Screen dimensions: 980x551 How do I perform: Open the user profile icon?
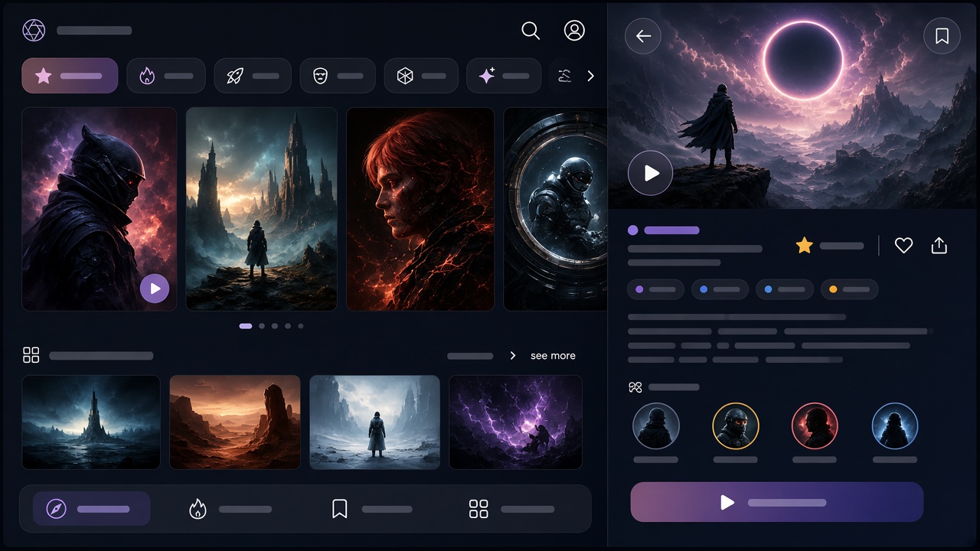574,31
